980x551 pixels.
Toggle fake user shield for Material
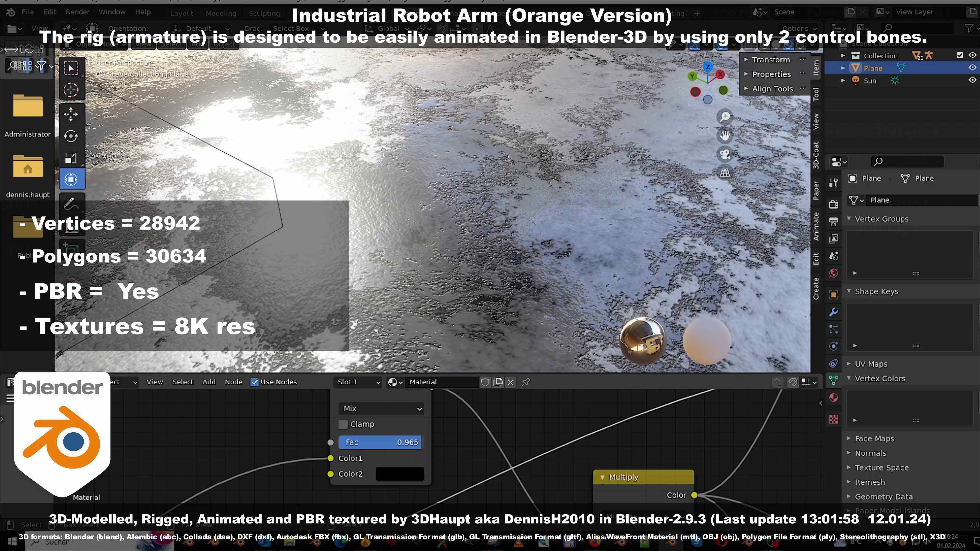(x=485, y=382)
